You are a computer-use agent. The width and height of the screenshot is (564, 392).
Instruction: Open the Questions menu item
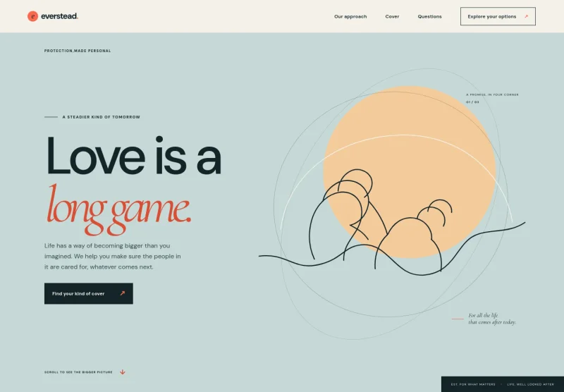(x=429, y=16)
